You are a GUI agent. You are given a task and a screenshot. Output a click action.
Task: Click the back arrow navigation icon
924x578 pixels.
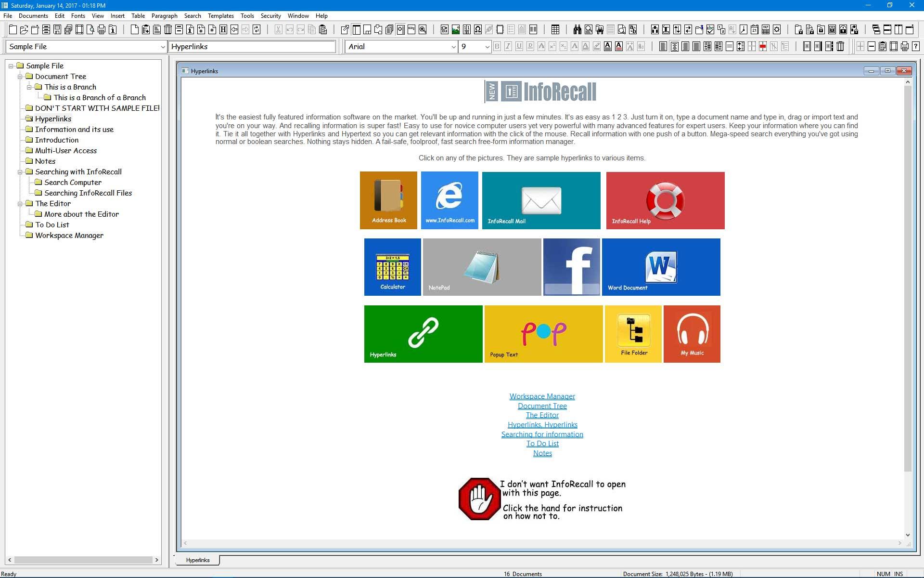(234, 30)
